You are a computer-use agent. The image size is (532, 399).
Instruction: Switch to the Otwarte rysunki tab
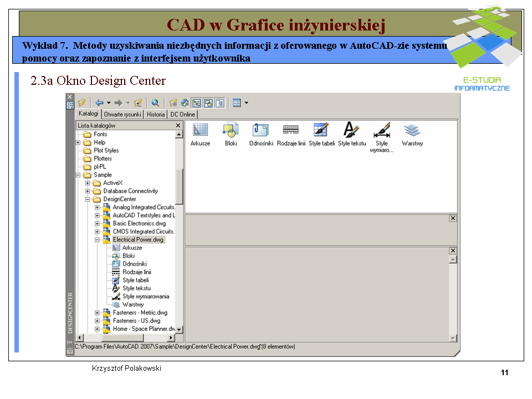(x=122, y=114)
